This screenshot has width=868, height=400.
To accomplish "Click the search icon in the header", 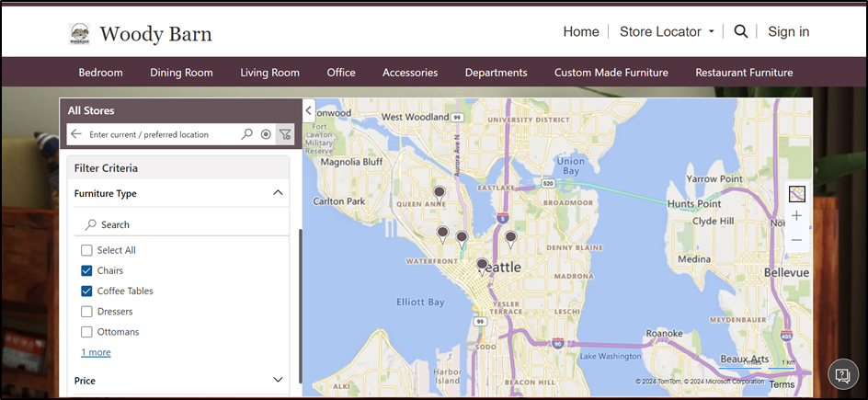I will [x=741, y=31].
